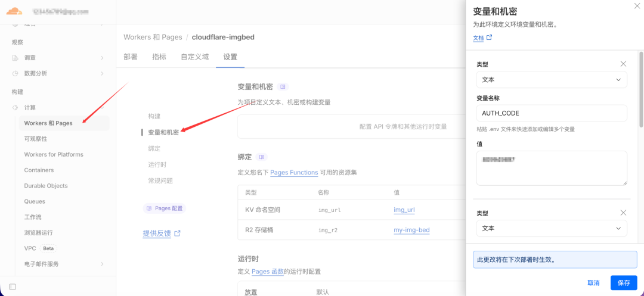Remove the second variable entry via X icon
Viewport: 644px width, 296px height.
623,213
